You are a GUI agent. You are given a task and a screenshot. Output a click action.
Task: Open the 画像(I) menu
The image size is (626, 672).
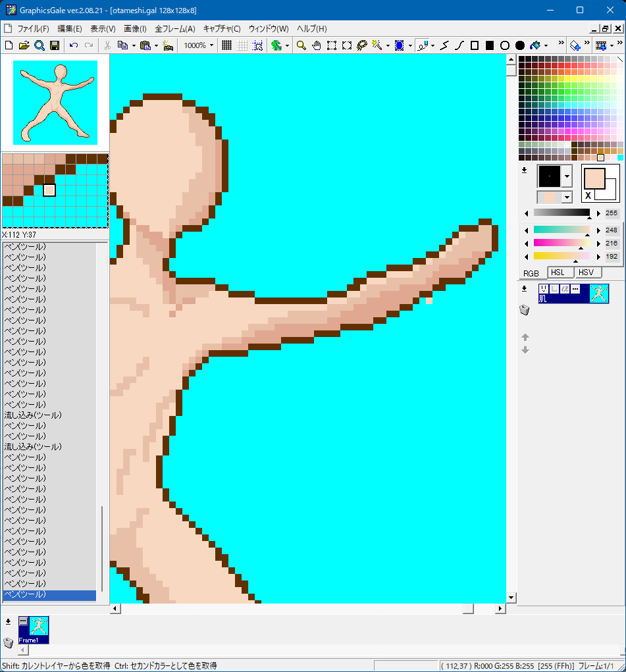[x=135, y=29]
